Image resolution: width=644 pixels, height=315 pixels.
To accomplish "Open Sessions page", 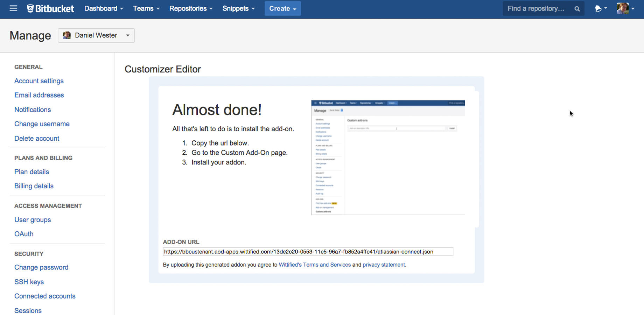I will tap(28, 310).
